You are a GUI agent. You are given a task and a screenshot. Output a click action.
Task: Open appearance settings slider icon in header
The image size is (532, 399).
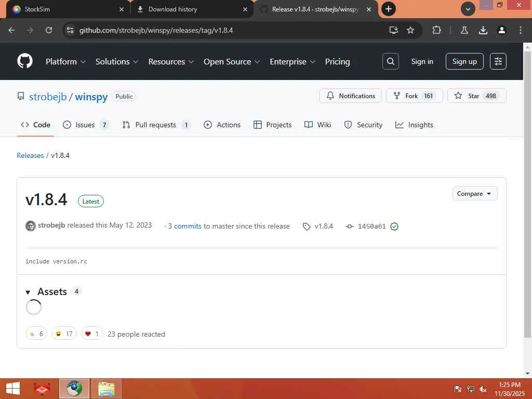pos(498,61)
